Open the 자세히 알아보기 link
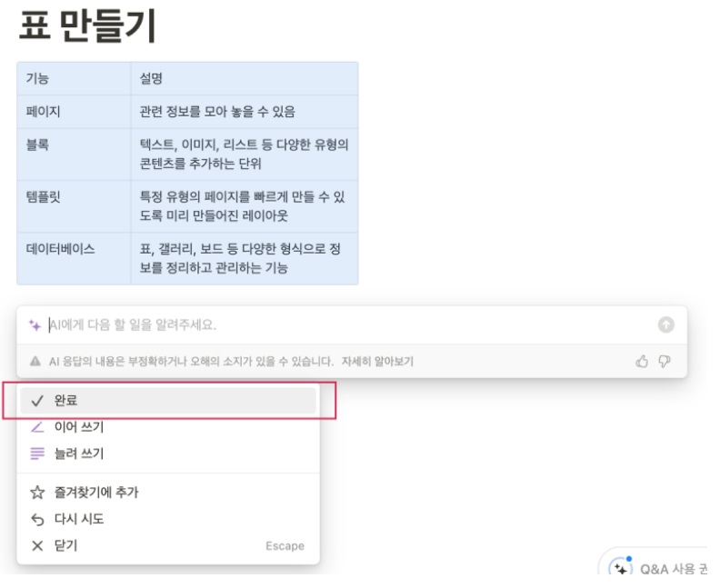Screen dimensions: 720x588 pos(377,362)
